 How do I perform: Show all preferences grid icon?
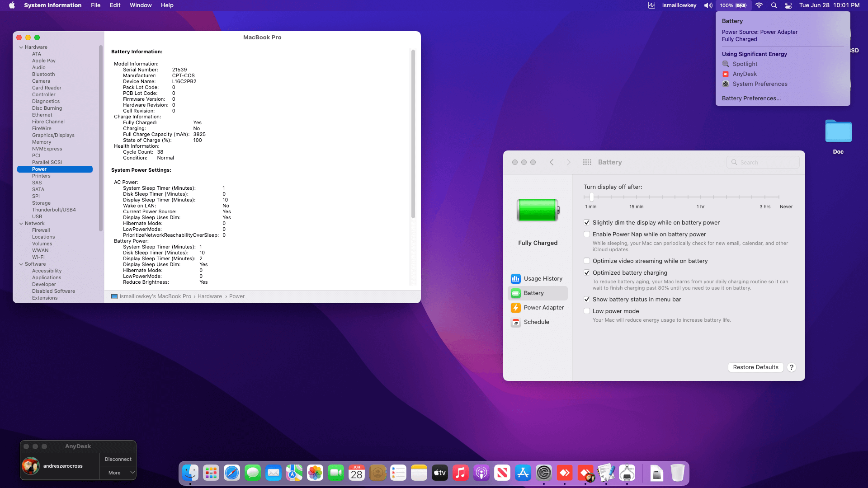coord(587,162)
